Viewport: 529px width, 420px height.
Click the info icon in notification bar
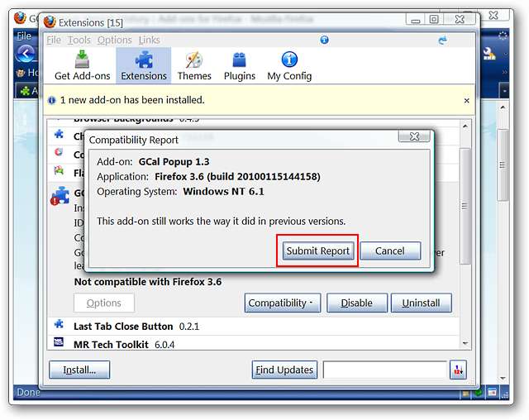51,100
